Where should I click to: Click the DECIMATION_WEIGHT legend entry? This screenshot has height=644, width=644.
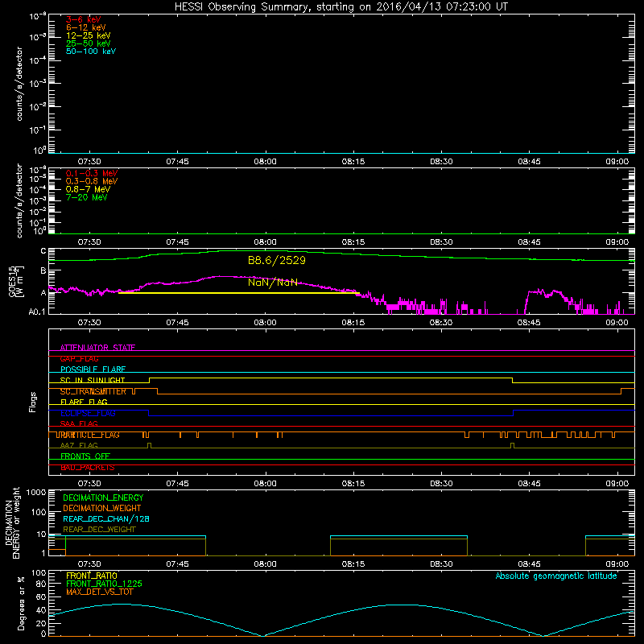pos(102,508)
